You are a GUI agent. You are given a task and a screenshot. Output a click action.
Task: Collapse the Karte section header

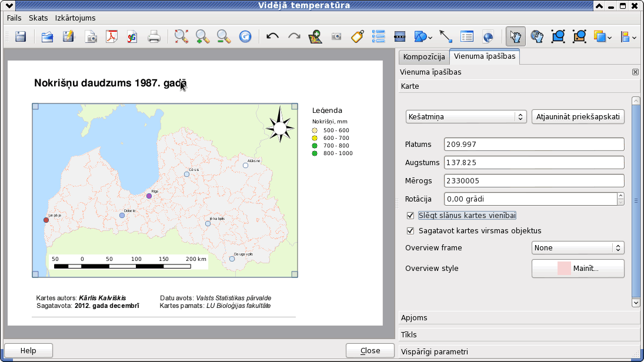click(519, 86)
